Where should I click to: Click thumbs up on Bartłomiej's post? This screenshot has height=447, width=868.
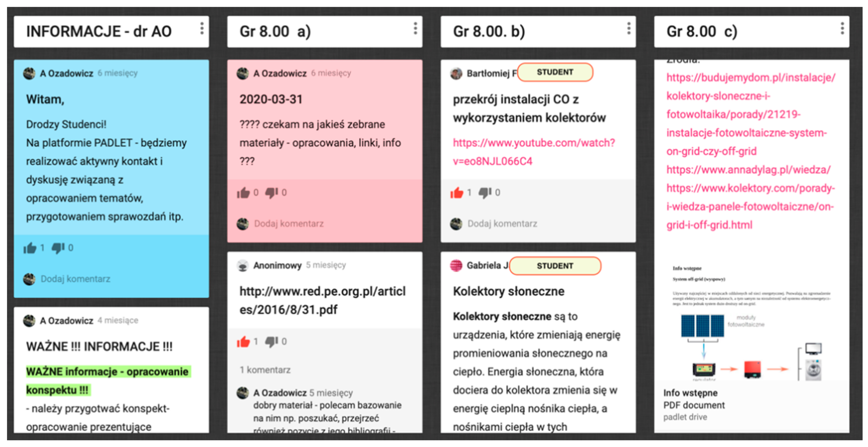(457, 193)
